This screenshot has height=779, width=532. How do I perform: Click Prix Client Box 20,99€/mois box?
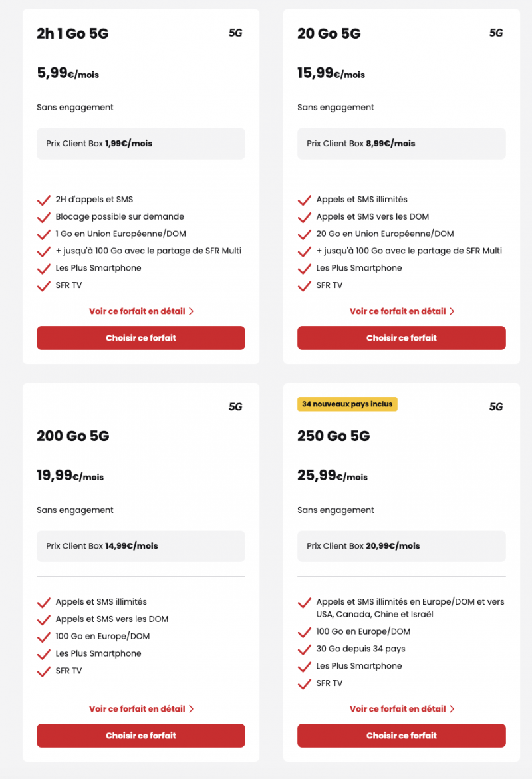click(x=402, y=546)
